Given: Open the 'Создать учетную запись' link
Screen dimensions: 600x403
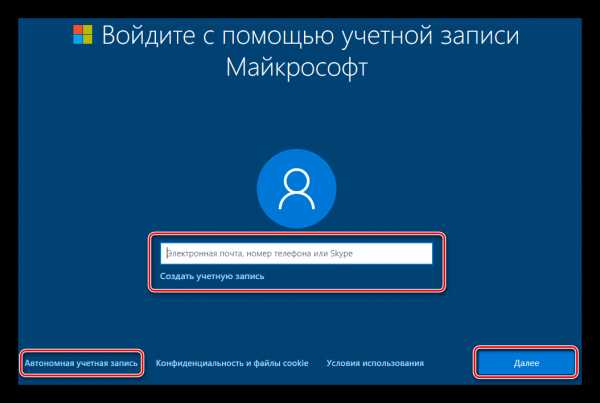Looking at the screenshot, I should (x=212, y=276).
